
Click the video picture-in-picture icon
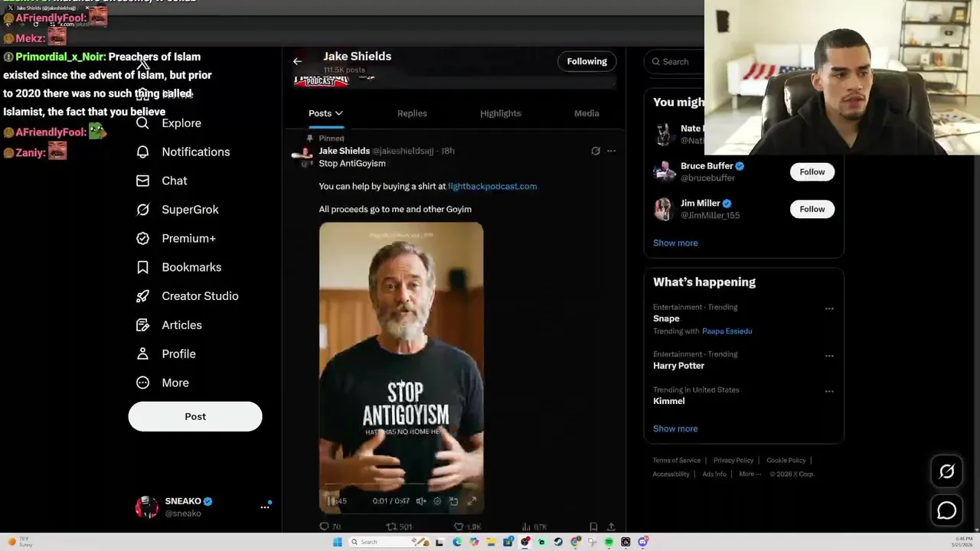point(453,500)
